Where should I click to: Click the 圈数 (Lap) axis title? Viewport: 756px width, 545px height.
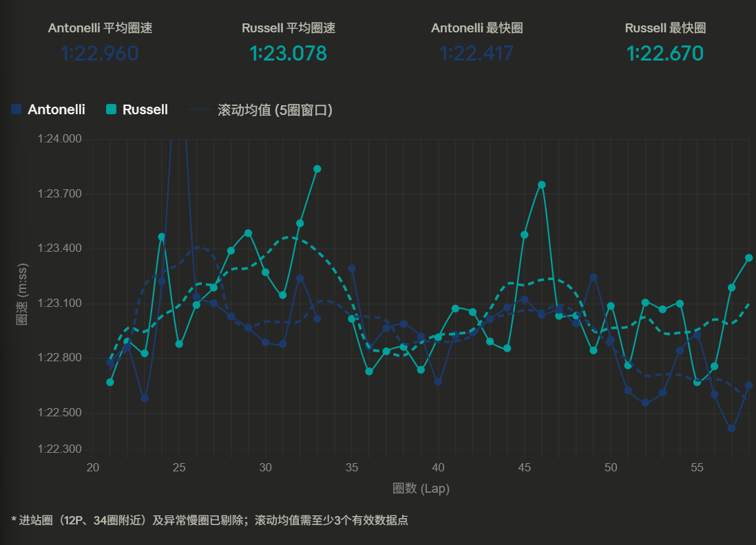click(421, 488)
